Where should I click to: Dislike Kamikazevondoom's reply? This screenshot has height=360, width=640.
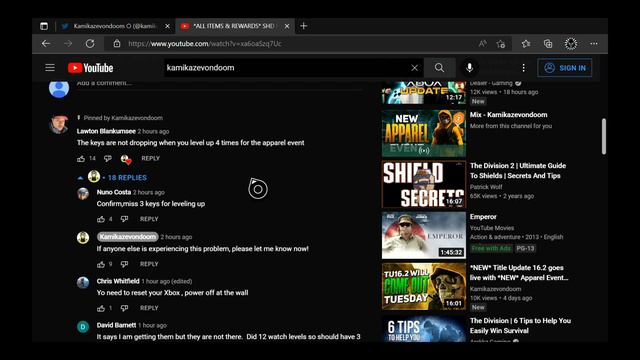(124, 264)
